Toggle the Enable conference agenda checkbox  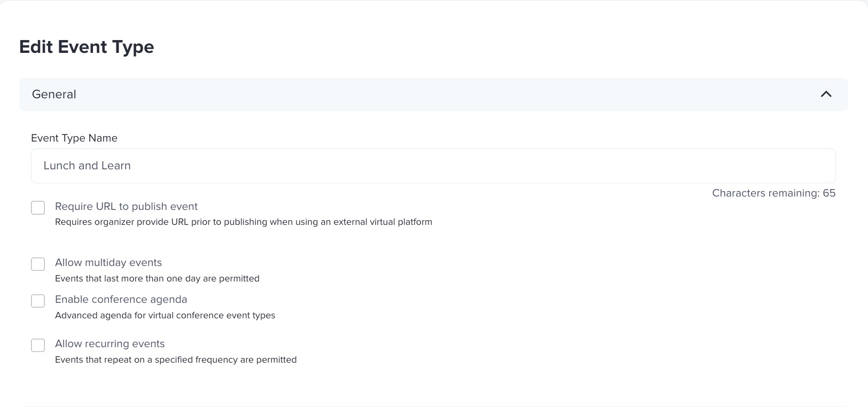point(38,301)
